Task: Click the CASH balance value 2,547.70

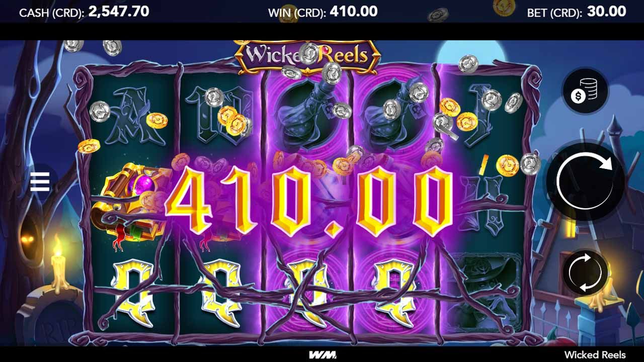Action: tap(119, 12)
